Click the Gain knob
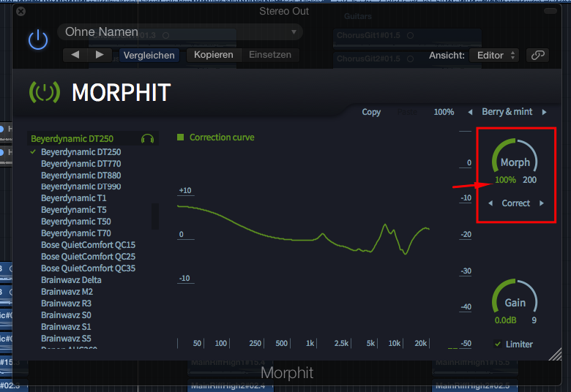 [x=515, y=297]
